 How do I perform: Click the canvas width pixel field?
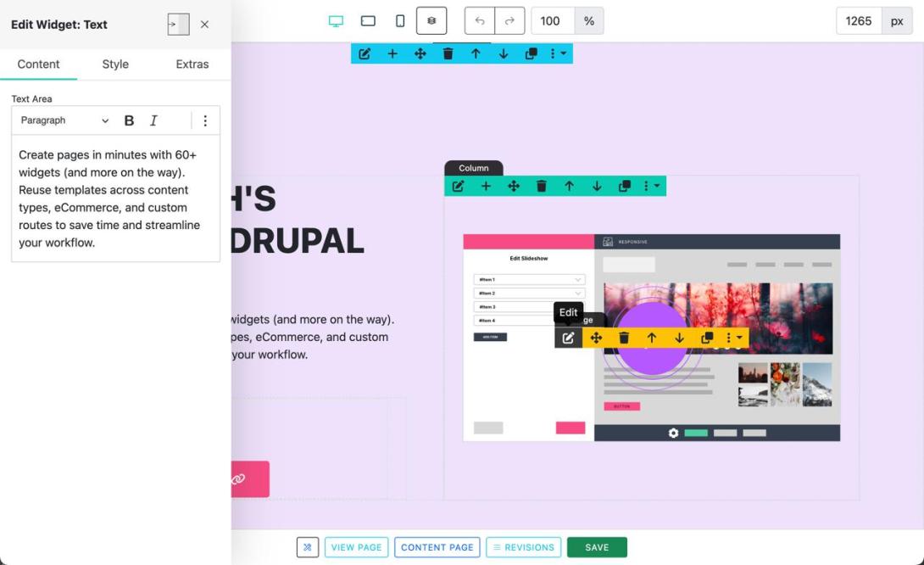(859, 21)
